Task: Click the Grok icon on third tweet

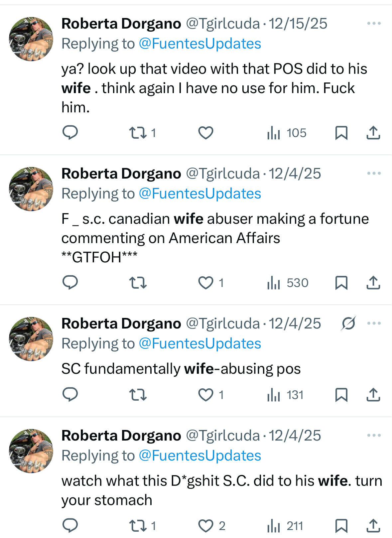Action: coord(348,323)
